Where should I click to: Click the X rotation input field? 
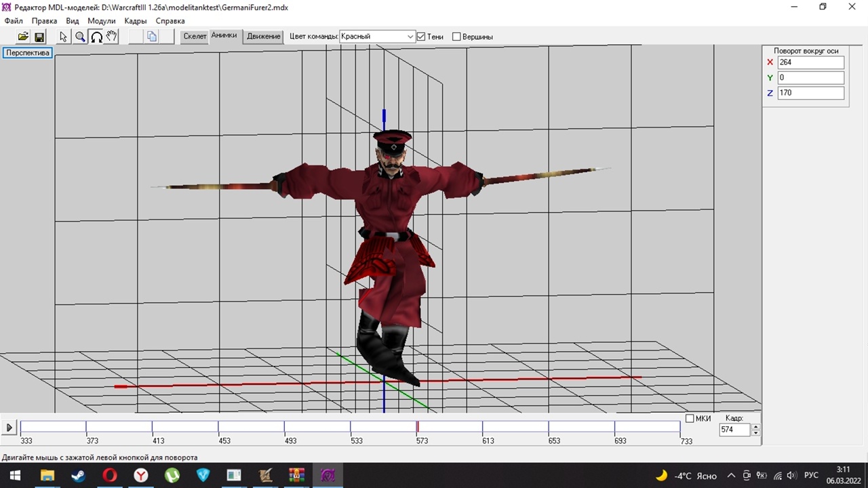point(810,62)
